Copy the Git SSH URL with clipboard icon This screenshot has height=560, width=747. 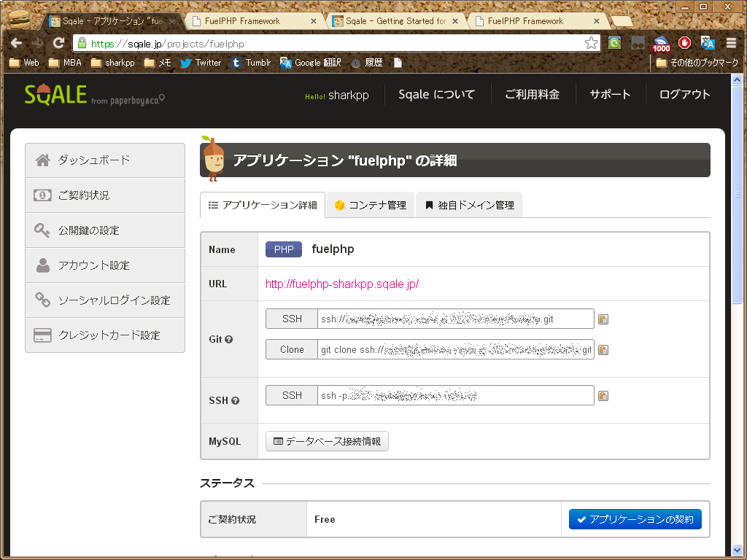(x=603, y=319)
